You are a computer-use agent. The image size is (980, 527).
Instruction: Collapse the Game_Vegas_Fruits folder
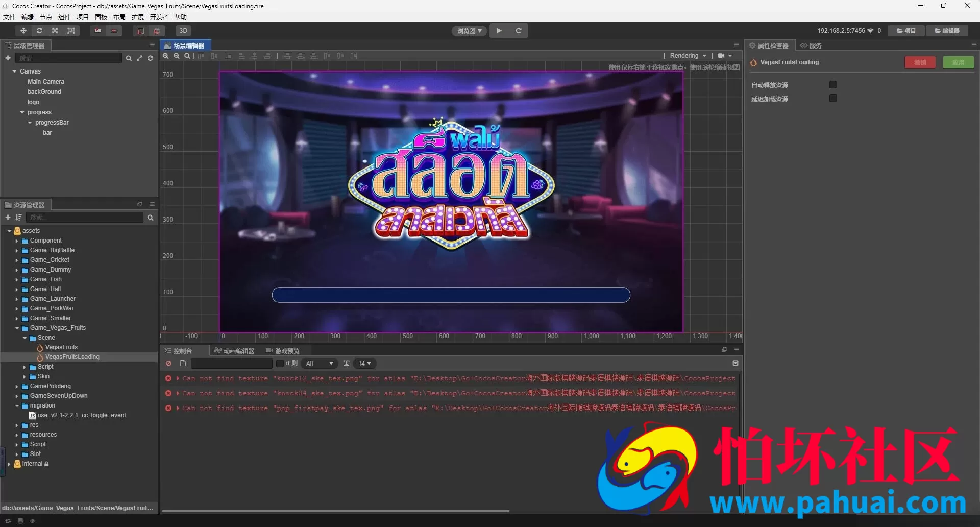pyautogui.click(x=16, y=328)
